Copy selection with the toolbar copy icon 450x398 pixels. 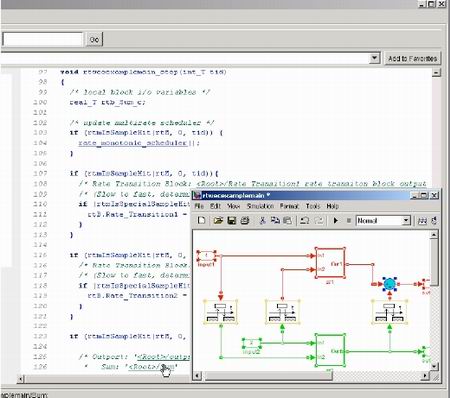coord(275,220)
